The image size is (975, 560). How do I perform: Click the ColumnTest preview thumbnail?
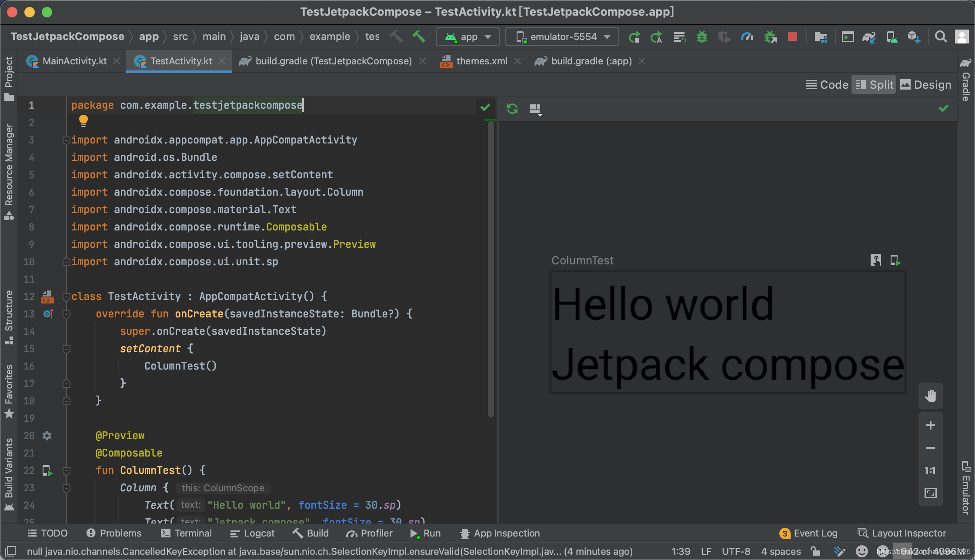(728, 333)
